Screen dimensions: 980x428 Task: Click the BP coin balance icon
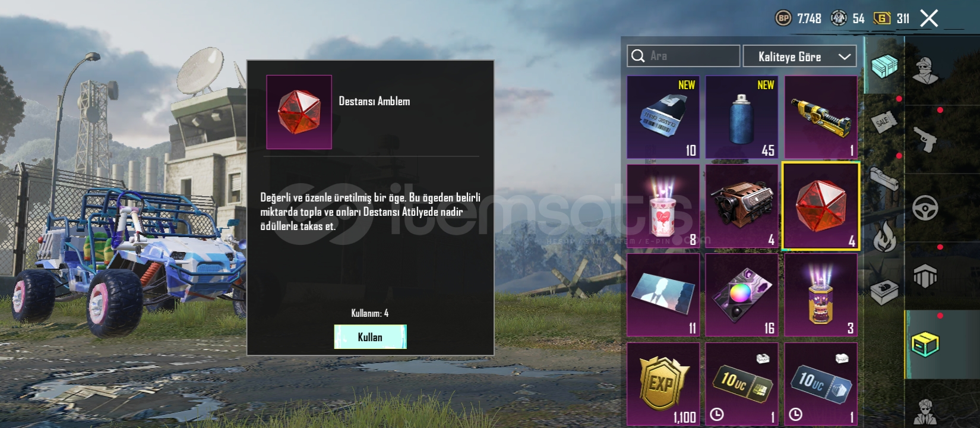pos(783,18)
